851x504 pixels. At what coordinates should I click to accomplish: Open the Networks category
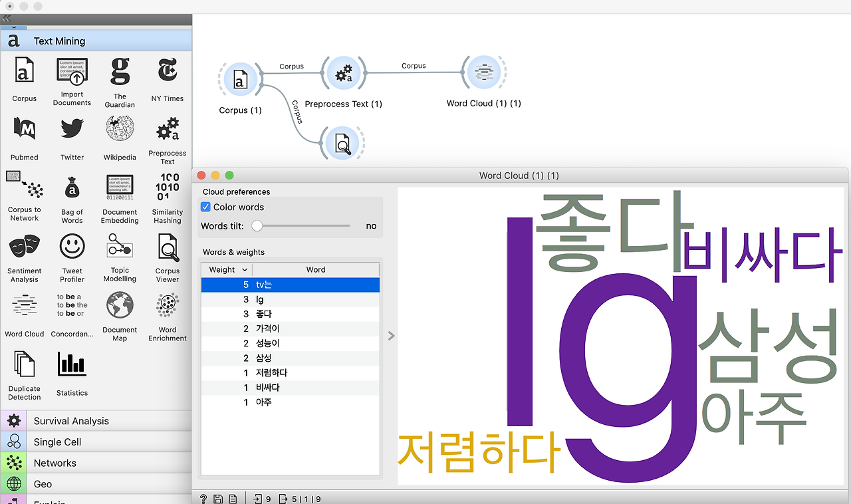pos(96,463)
